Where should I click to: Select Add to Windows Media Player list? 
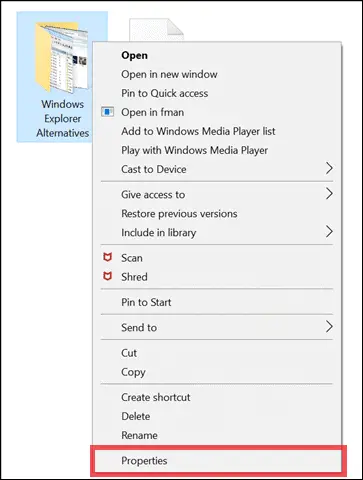click(217, 131)
